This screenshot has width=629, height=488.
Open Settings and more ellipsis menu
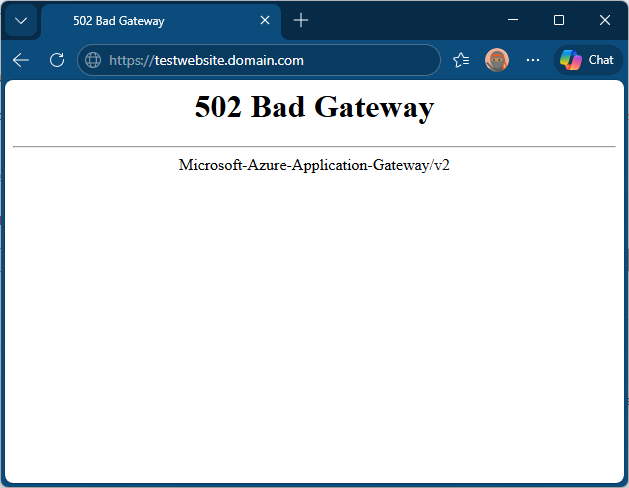(x=533, y=60)
